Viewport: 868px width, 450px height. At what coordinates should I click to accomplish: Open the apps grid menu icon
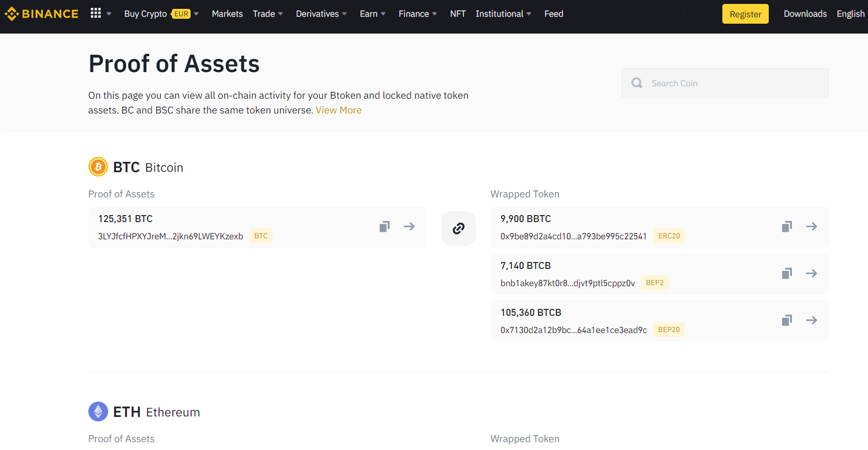pos(96,13)
